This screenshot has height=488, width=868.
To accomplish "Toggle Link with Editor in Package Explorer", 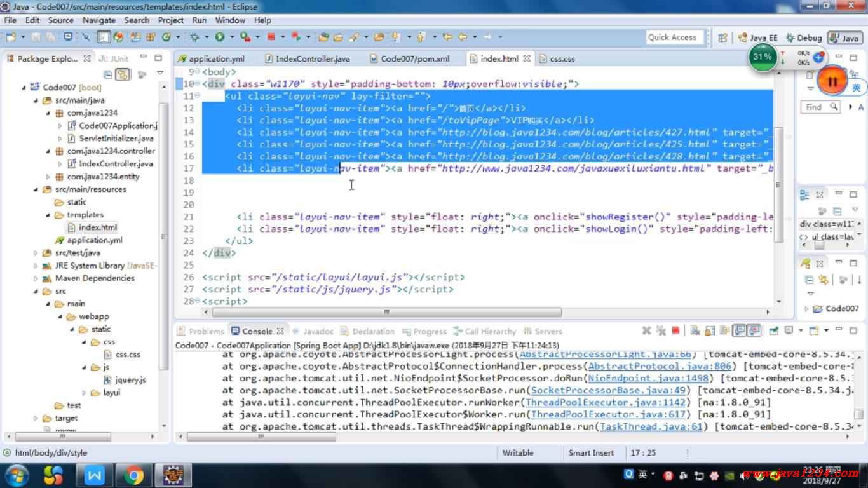I will (123, 74).
